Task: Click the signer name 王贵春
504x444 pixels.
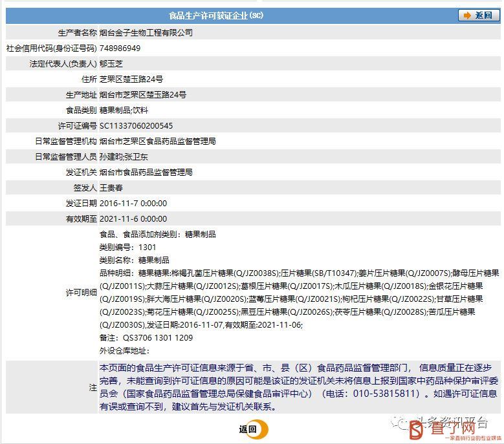Action: 111,187
